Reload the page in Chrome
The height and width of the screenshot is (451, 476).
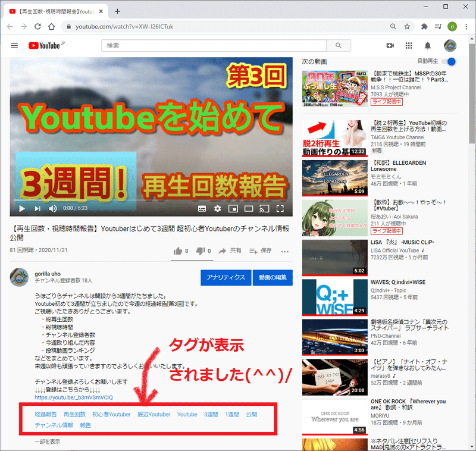click(37, 27)
